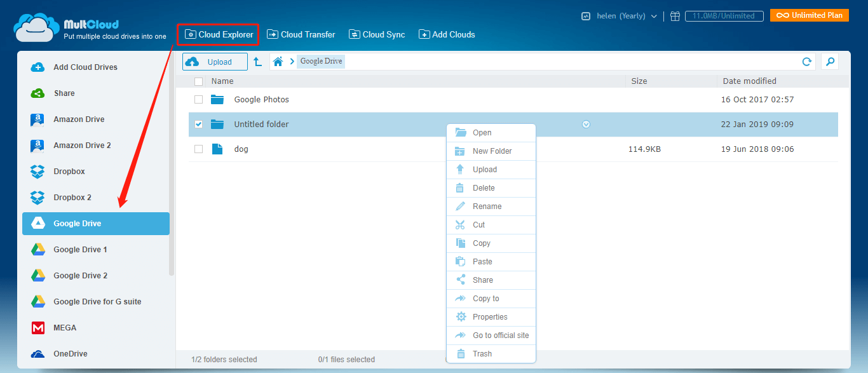The height and width of the screenshot is (373, 868).
Task: Go up one folder level icon
Action: 257,62
